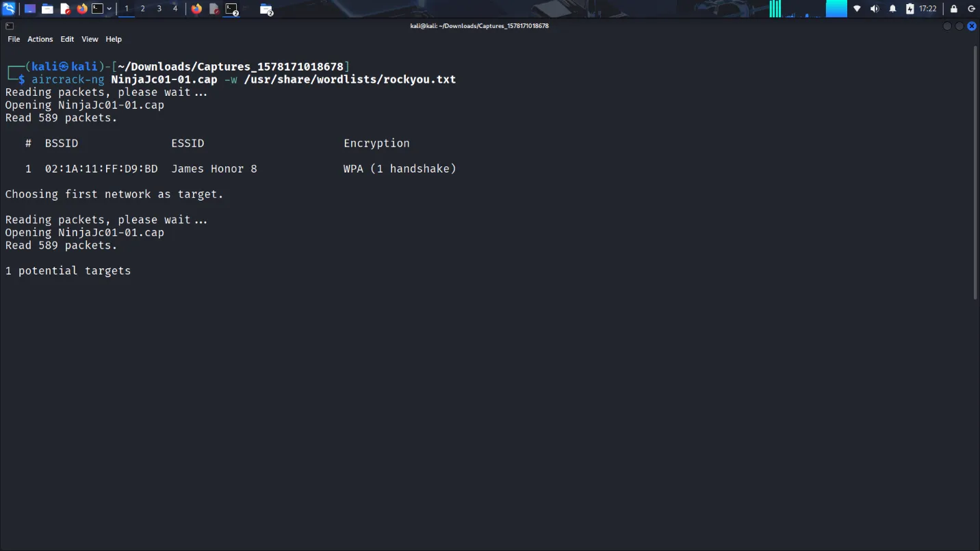Switch to workspace 3
The image size is (980, 551).
tap(159, 9)
